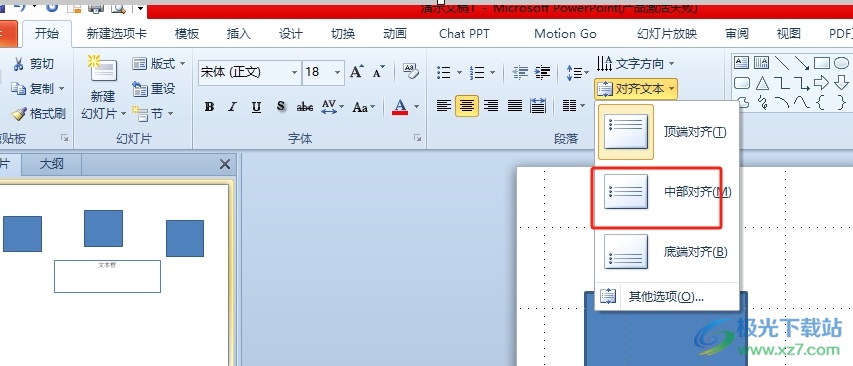Click the Reset (重设) slide button
Screen dimensions: 853x366
click(153, 88)
